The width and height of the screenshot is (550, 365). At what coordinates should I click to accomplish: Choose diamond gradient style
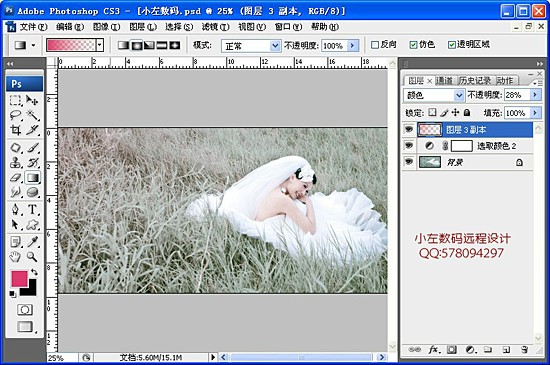[175, 45]
